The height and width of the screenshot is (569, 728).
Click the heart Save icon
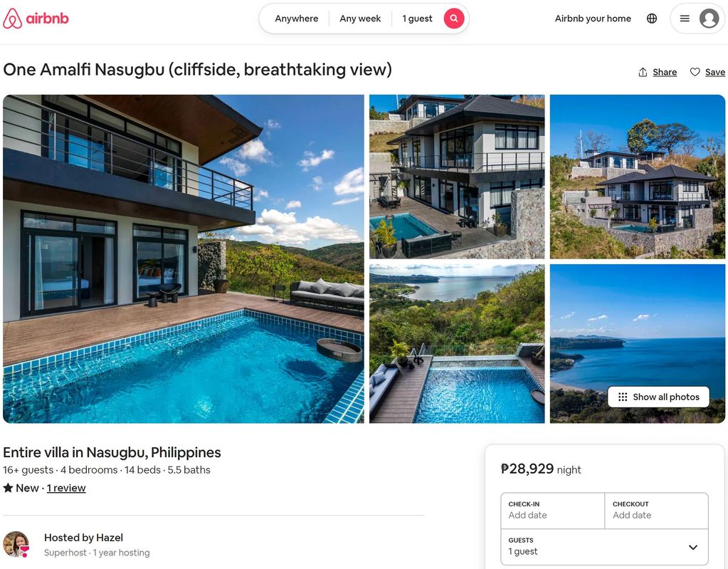[x=695, y=72]
